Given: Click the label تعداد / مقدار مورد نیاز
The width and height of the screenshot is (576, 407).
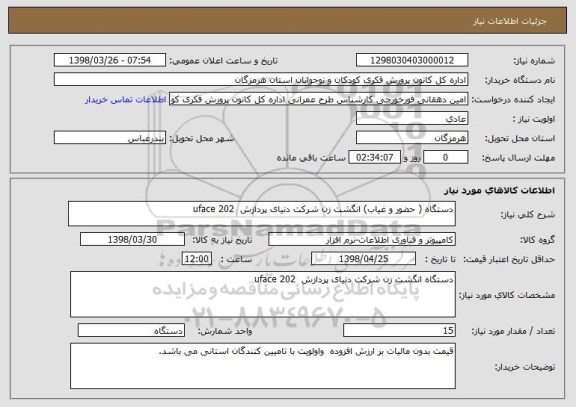Looking at the screenshot, I should 513,331.
